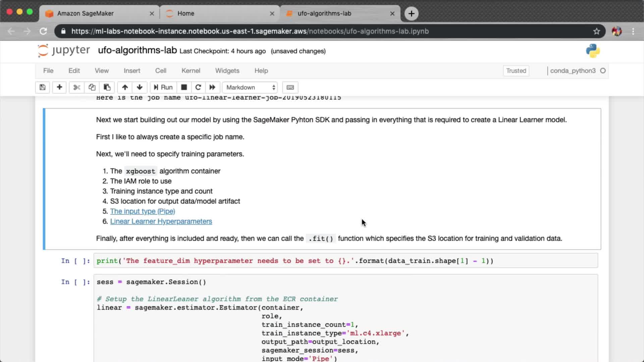Insert cell below with plus icon
Screen dimensions: 644x362
(59, 87)
